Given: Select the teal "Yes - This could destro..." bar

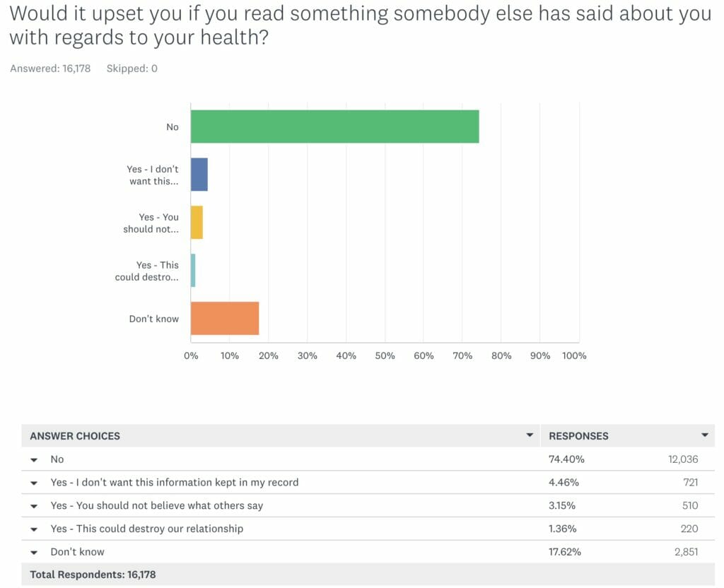Looking at the screenshot, I should point(193,271).
